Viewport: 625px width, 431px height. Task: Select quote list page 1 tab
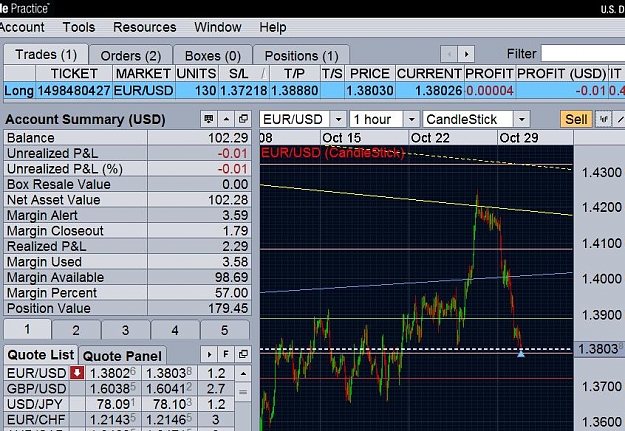click(27, 330)
